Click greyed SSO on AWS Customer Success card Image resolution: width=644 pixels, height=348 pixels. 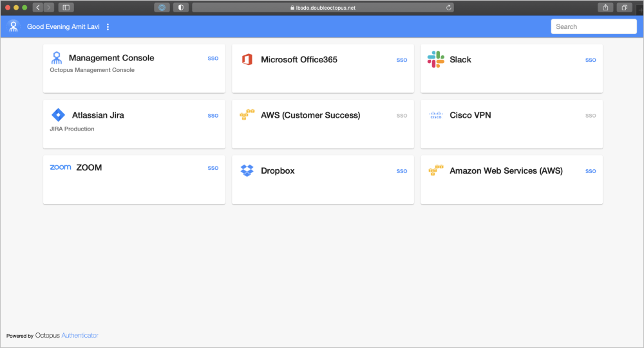pyautogui.click(x=402, y=116)
